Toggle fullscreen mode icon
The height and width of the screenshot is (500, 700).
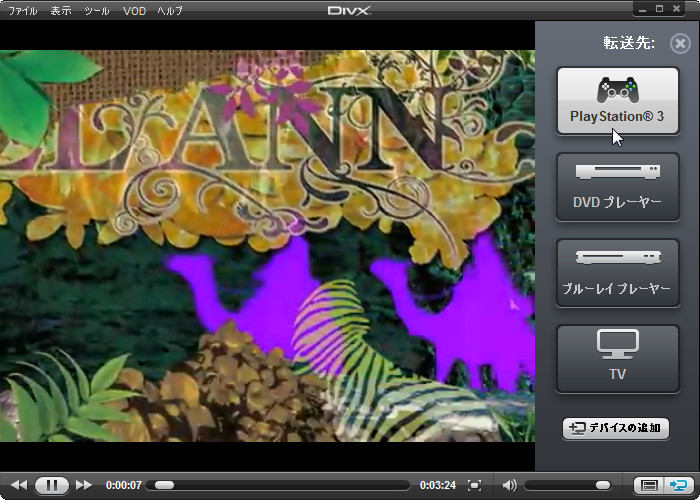point(474,485)
